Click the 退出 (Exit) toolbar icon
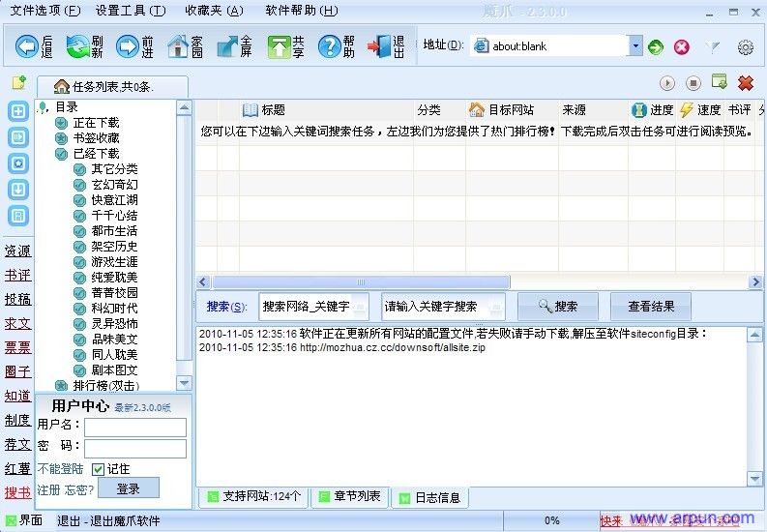 (x=387, y=45)
